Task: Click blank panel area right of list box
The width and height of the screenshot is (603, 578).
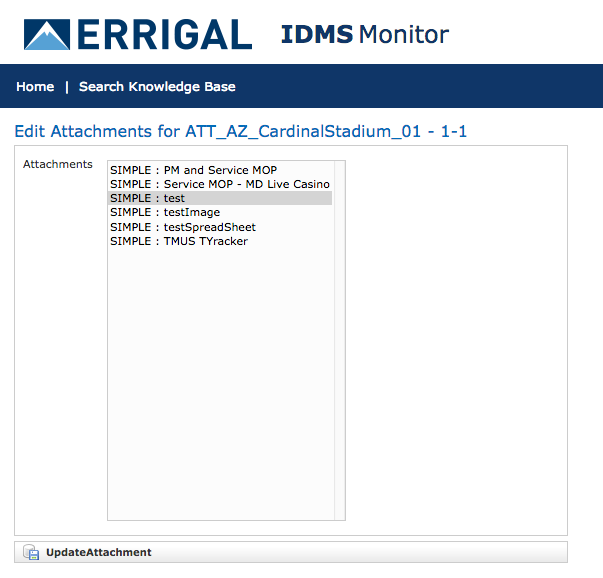Action: [455, 340]
